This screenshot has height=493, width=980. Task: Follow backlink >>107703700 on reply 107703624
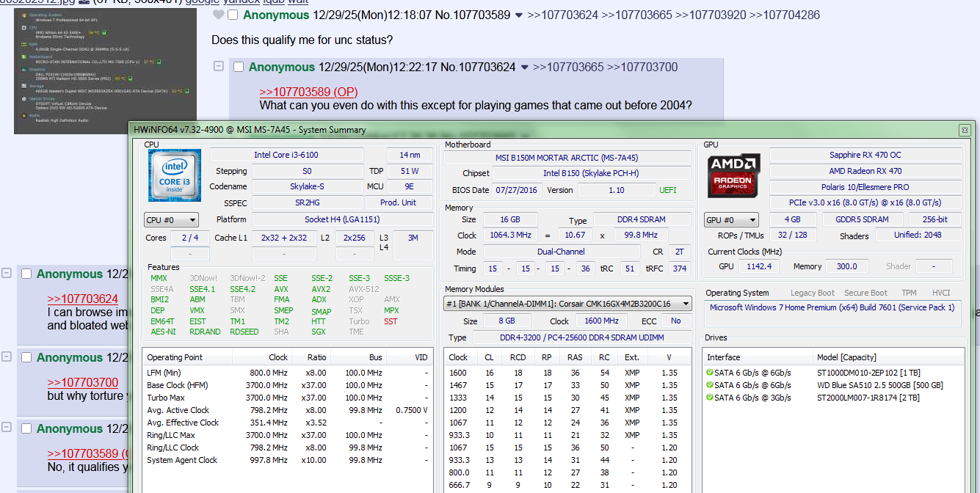pyautogui.click(x=642, y=67)
